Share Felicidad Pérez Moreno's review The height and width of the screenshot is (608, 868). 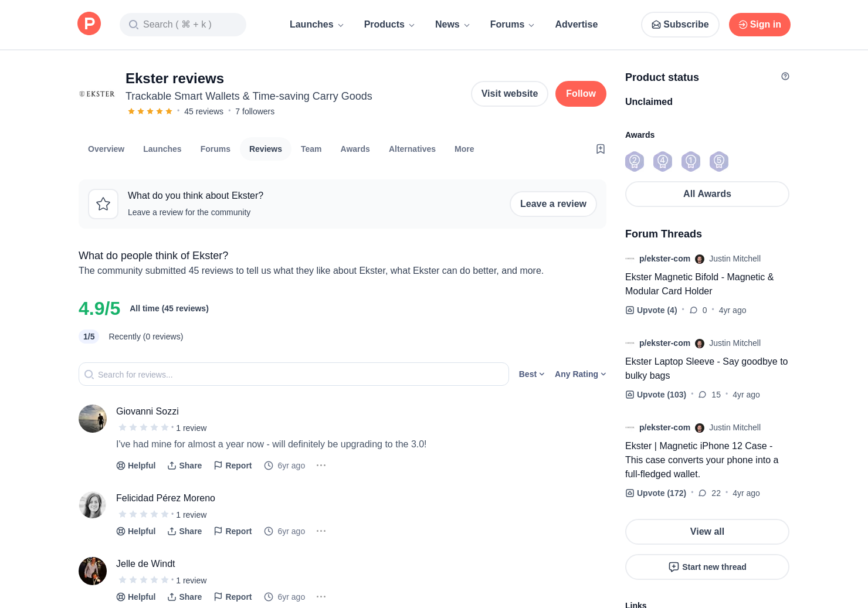point(185,531)
